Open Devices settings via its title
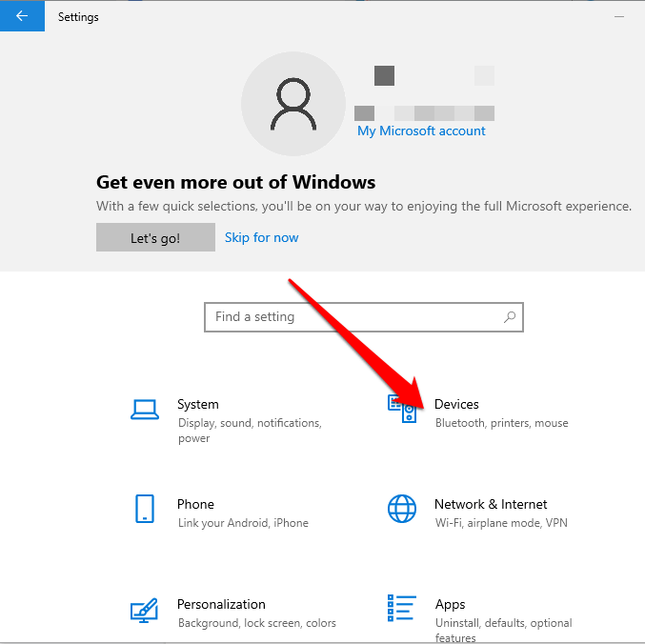This screenshot has width=645, height=644. click(x=456, y=404)
